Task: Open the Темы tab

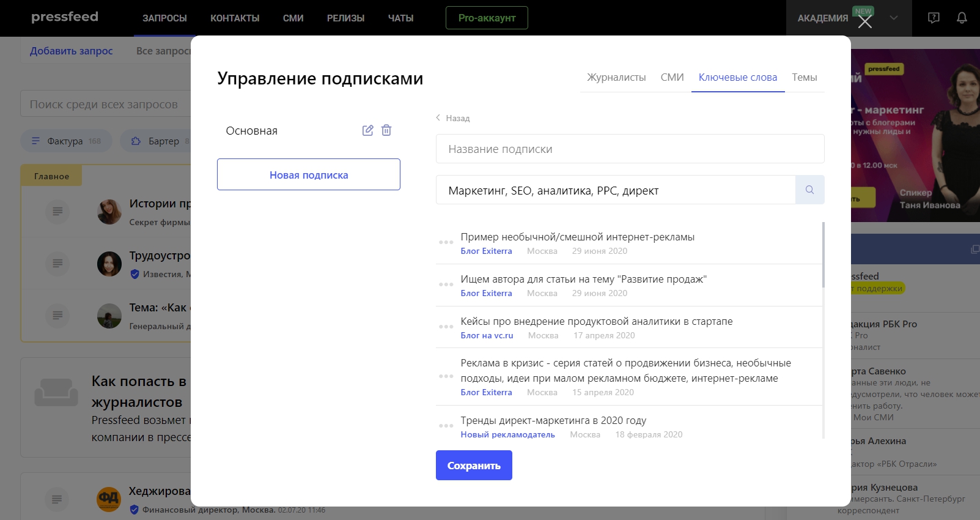Action: tap(804, 77)
